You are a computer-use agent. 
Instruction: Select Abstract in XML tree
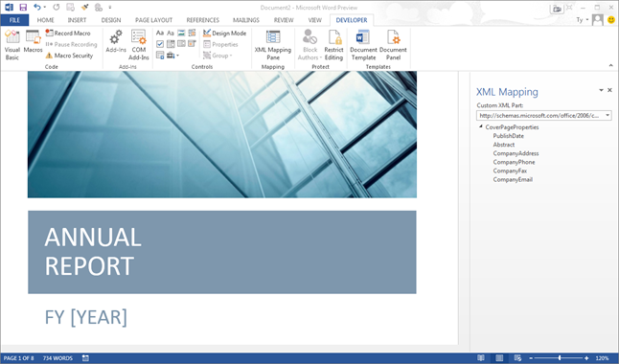[x=504, y=145]
